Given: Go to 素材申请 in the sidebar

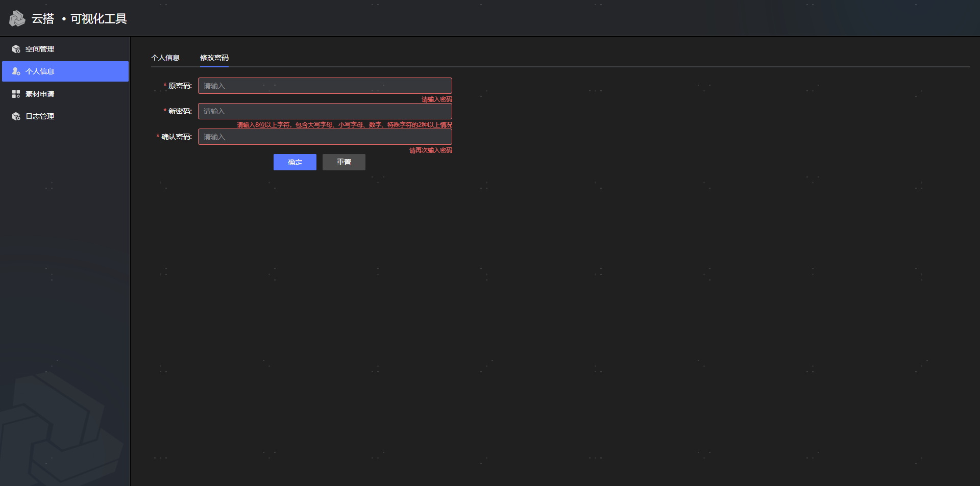Looking at the screenshot, I should [40, 94].
